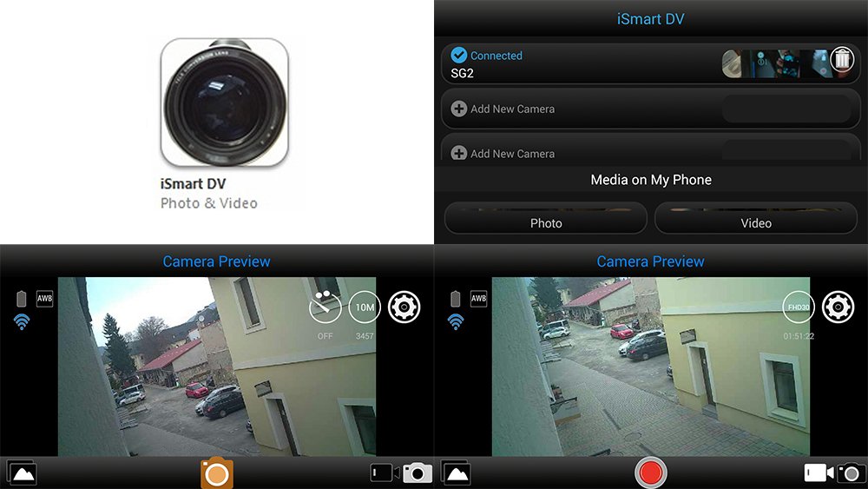The width and height of the screenshot is (868, 489).
Task: Select photo mode camera icon in left preview
Action: click(418, 472)
